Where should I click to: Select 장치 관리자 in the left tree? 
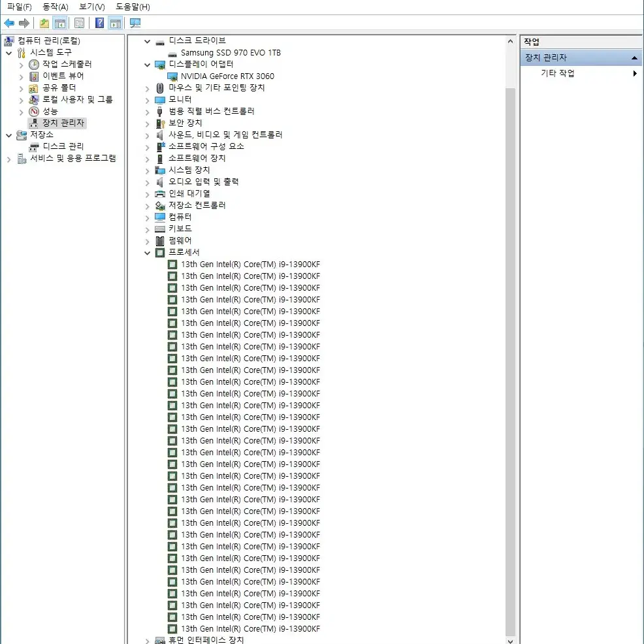(63, 123)
